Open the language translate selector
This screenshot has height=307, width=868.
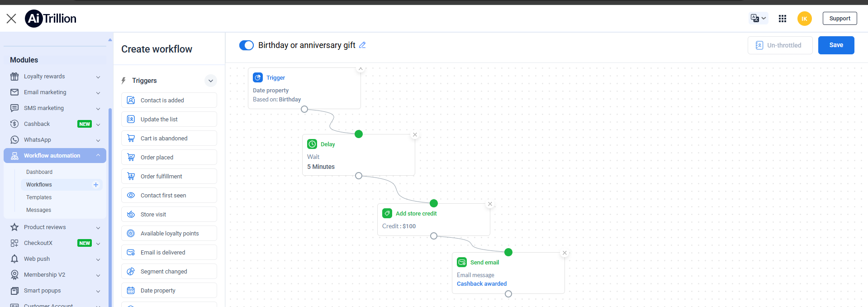(x=758, y=19)
